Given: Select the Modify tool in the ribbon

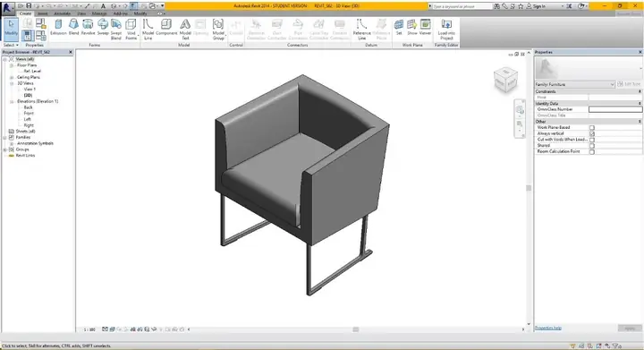Looking at the screenshot, I should [x=11, y=29].
